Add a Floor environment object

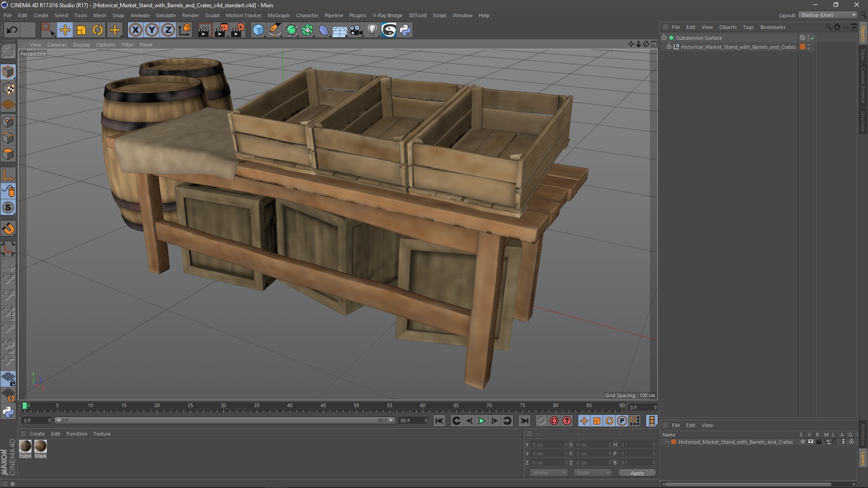[x=340, y=30]
